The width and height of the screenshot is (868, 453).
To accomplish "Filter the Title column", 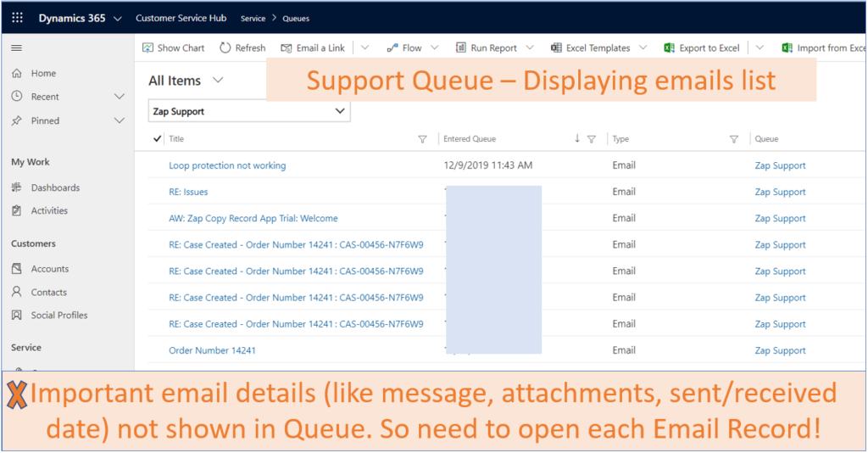I will tap(422, 140).
